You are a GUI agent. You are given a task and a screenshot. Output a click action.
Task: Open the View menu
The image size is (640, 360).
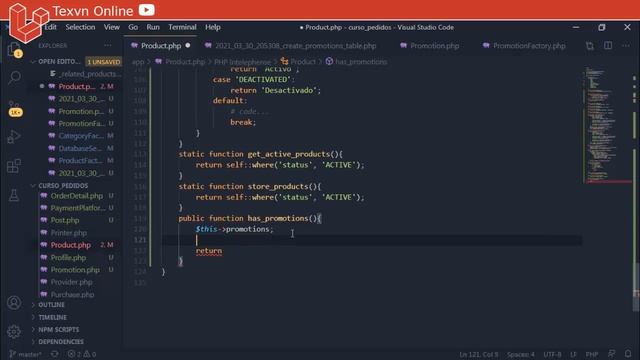(111, 27)
